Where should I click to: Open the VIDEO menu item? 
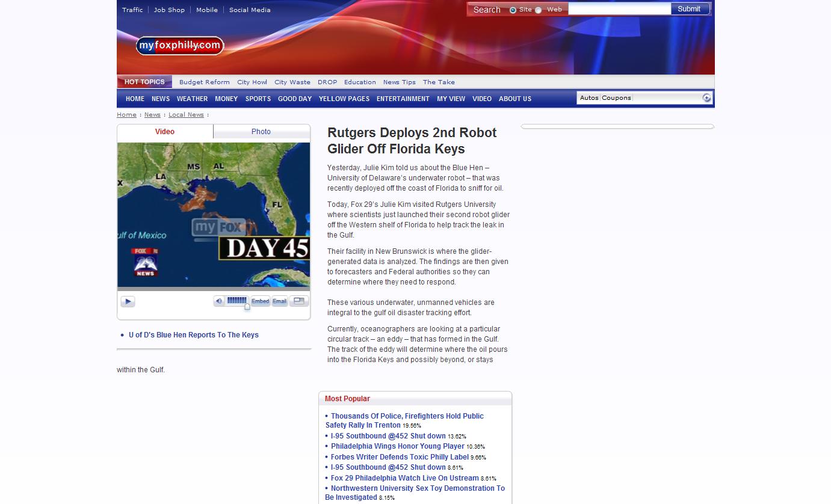[482, 99]
